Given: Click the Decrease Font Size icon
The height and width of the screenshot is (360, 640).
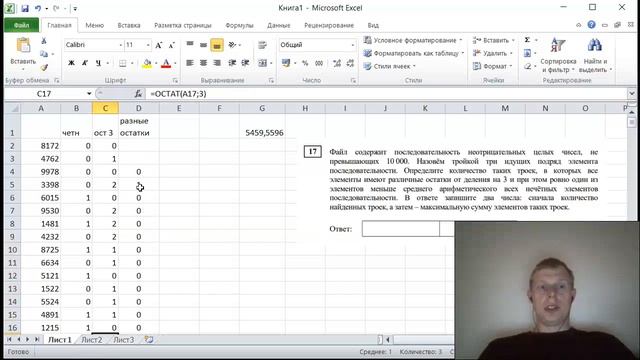Looking at the screenshot, I should click(172, 45).
